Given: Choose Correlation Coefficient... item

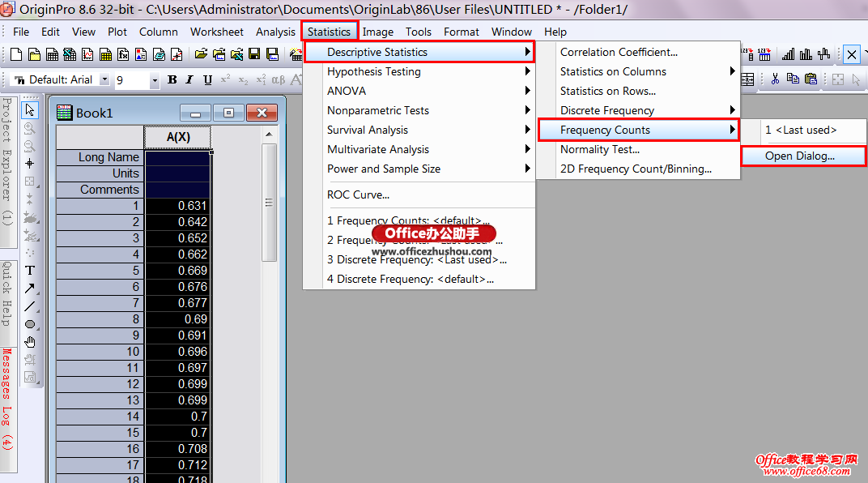Looking at the screenshot, I should (x=639, y=52).
